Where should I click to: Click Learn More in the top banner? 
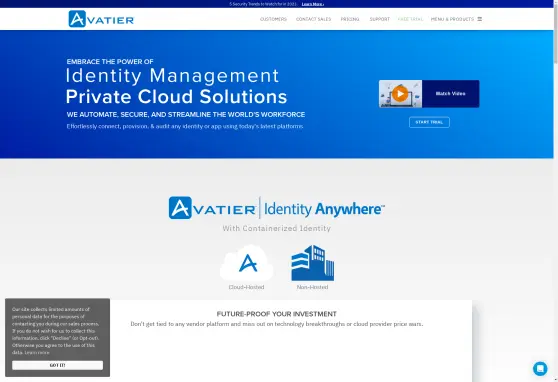[x=313, y=4]
